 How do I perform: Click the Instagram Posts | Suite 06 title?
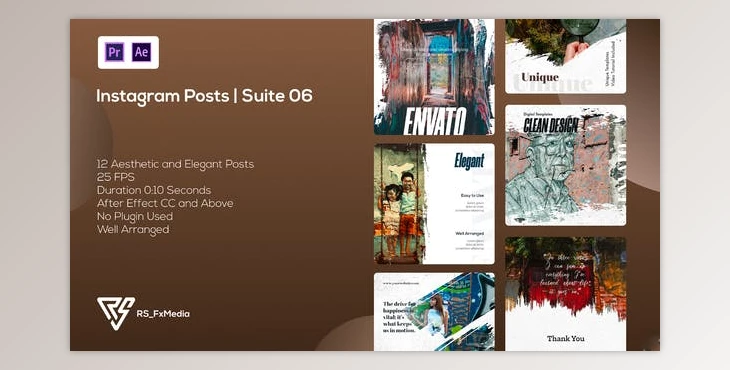tap(204, 96)
